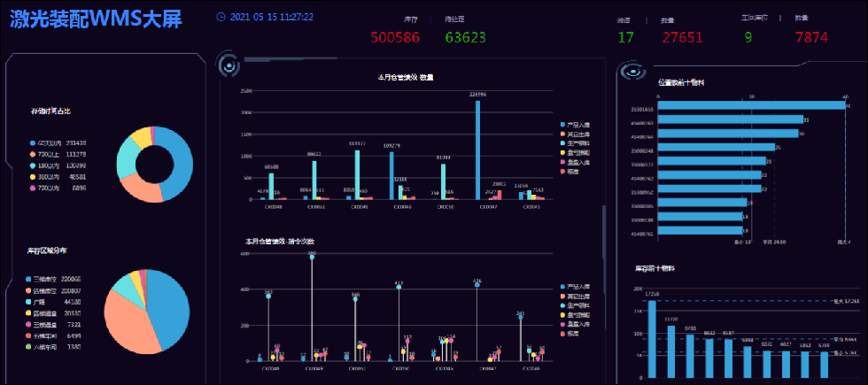Click the red 7874 quantity figure

(811, 37)
